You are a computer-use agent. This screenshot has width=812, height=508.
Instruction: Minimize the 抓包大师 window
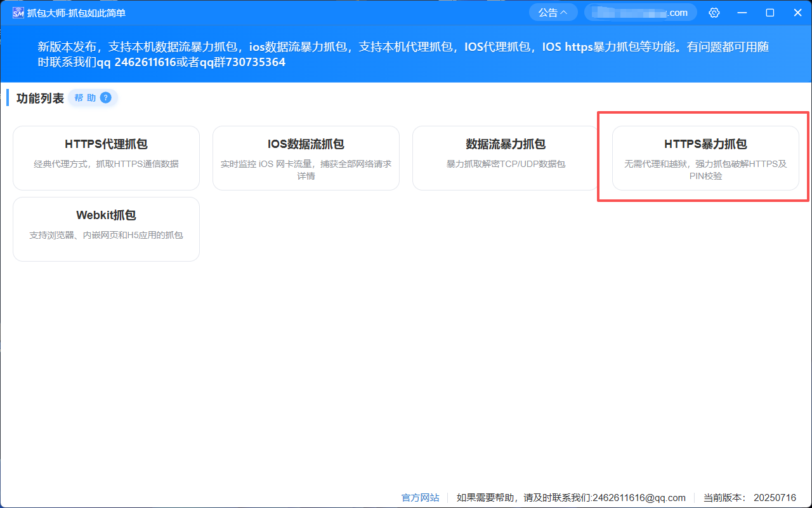[742, 12]
